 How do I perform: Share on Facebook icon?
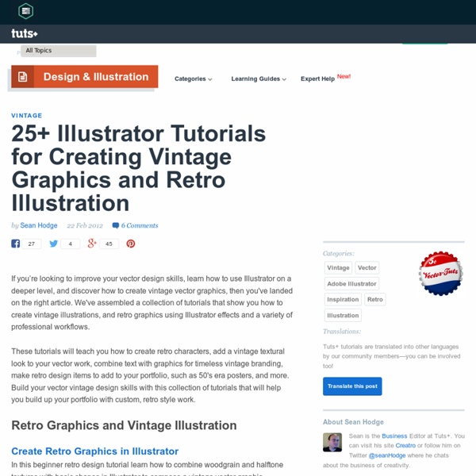pyautogui.click(x=16, y=244)
